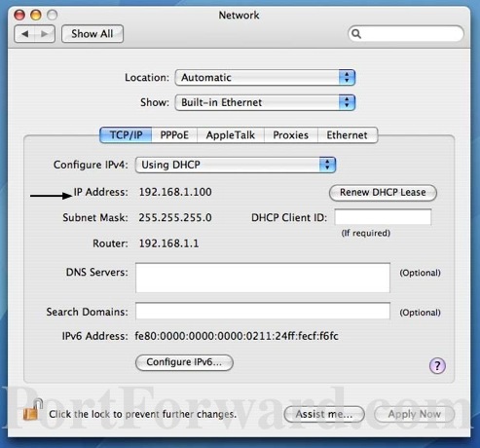Click the red close window button
Screen dimensions: 480x448
(x=19, y=15)
